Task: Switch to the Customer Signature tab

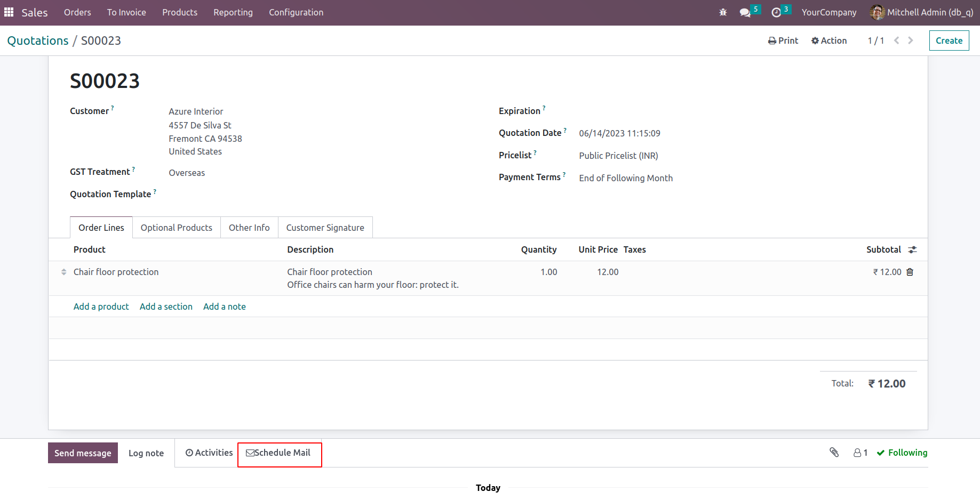Action: pos(325,228)
